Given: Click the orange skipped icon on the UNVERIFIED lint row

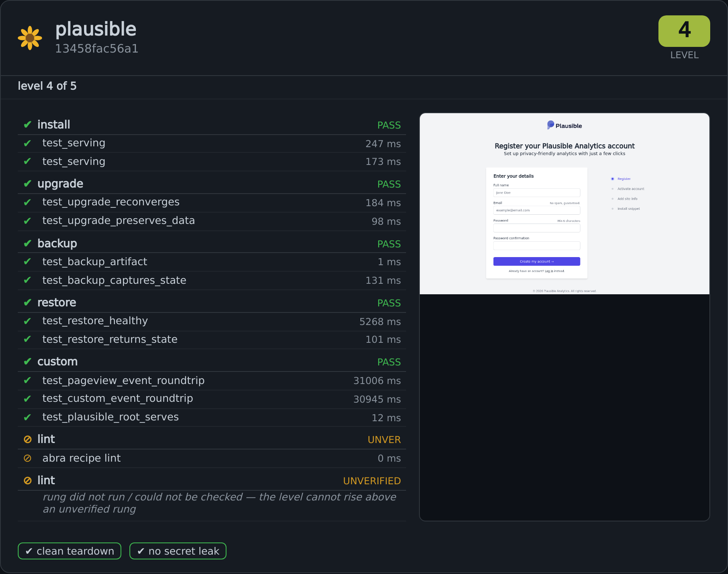Looking at the screenshot, I should coord(28,481).
